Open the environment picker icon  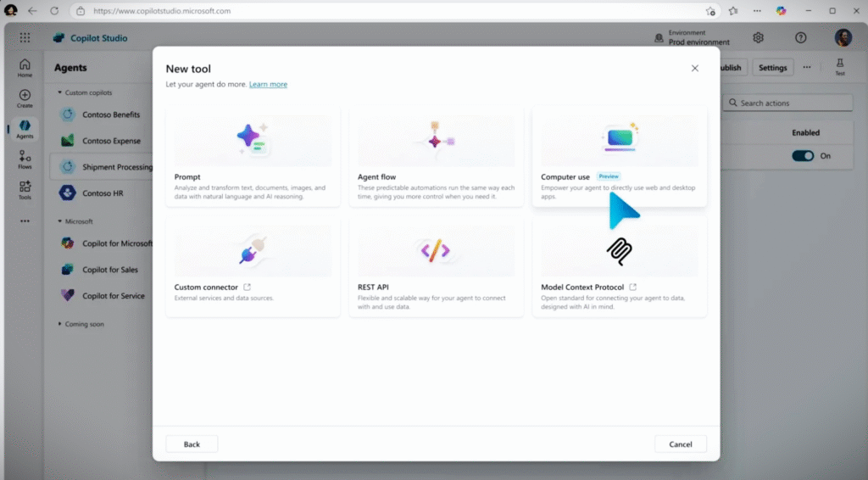click(659, 37)
